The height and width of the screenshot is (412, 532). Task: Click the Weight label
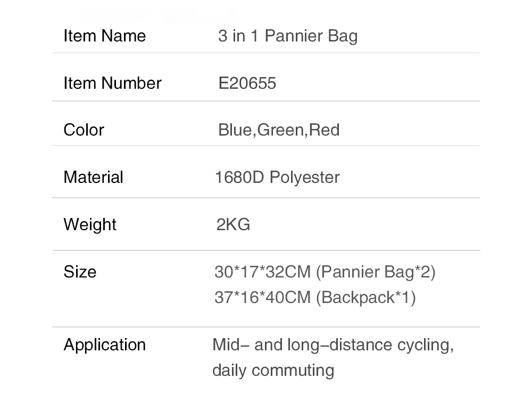[x=90, y=225]
